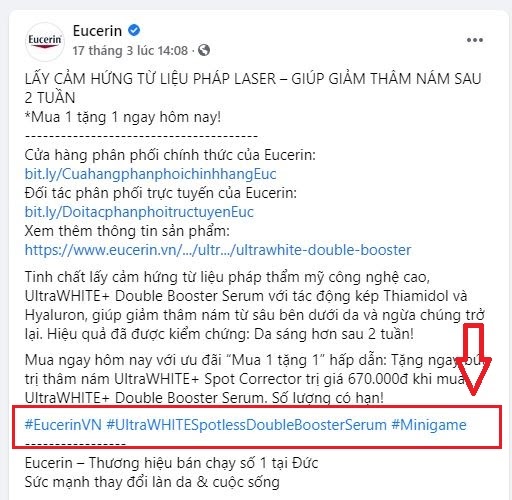Screen dimensions: 512x500
Task: Open bit.ly/CuahangphanphoichinhhangEuc link
Action: coord(151,174)
